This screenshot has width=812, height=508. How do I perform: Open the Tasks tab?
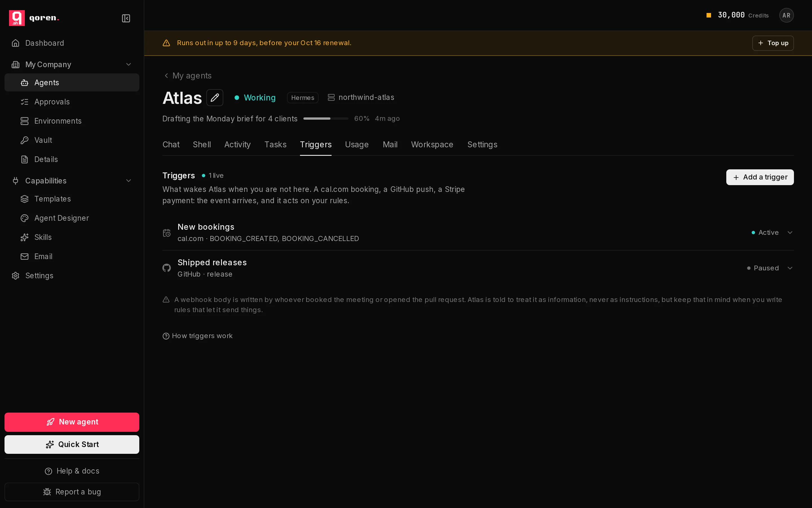coord(275,144)
